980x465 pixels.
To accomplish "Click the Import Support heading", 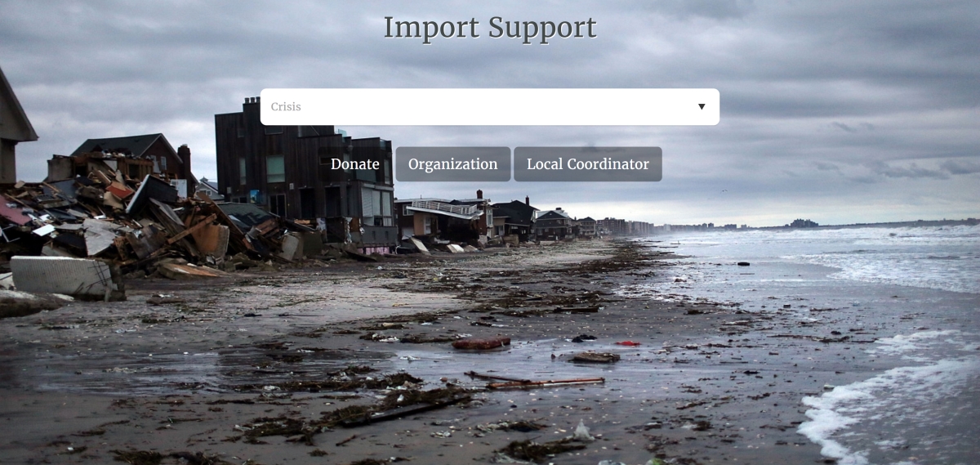I will (x=490, y=27).
